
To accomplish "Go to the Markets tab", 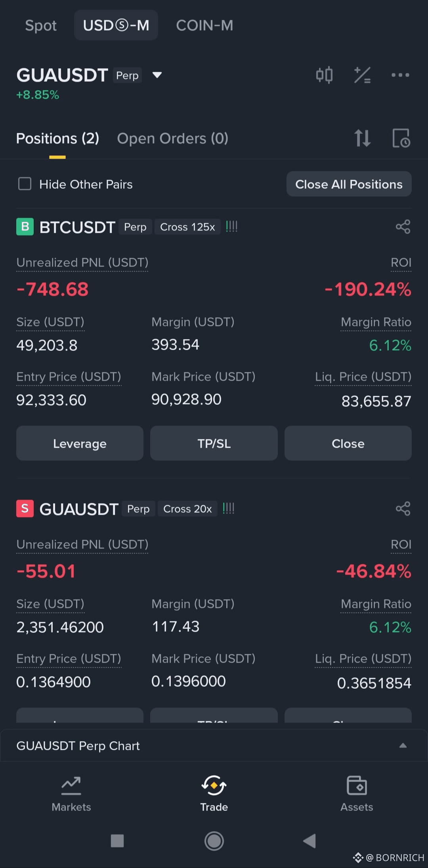I will coord(71,794).
